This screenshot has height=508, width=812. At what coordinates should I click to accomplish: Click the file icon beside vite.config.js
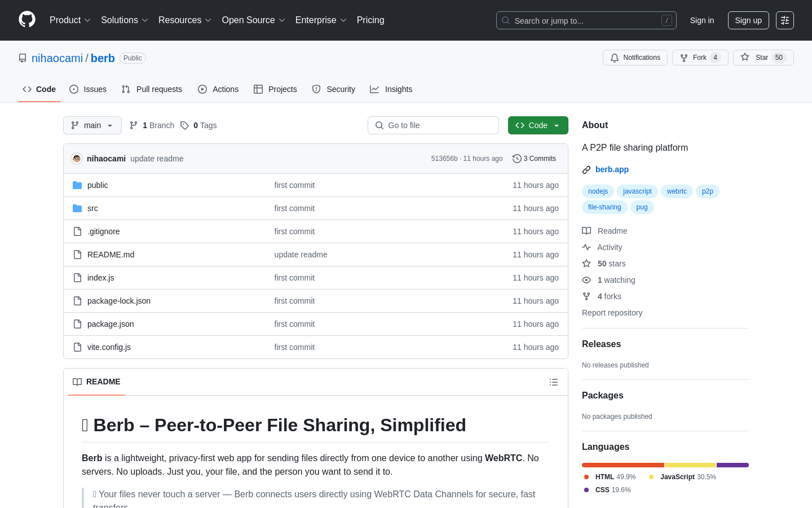[x=77, y=347]
